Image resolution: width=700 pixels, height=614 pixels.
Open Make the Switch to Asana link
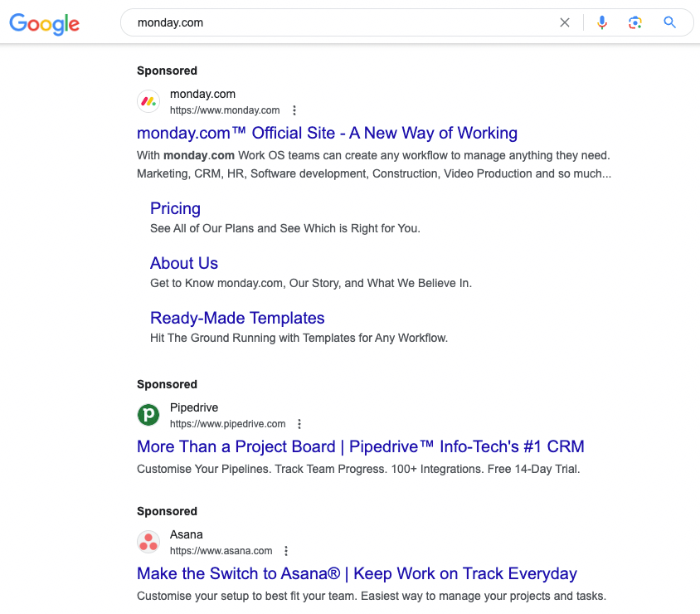click(x=357, y=573)
